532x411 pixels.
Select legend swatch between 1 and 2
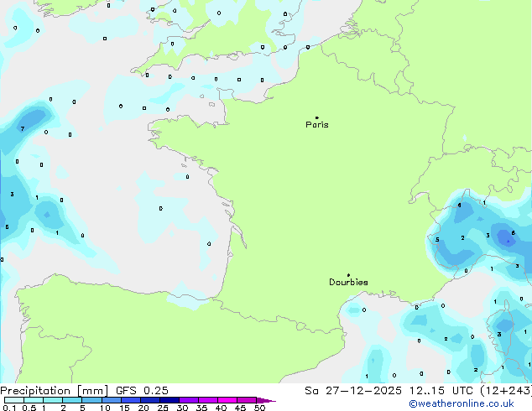pyautogui.click(x=53, y=400)
